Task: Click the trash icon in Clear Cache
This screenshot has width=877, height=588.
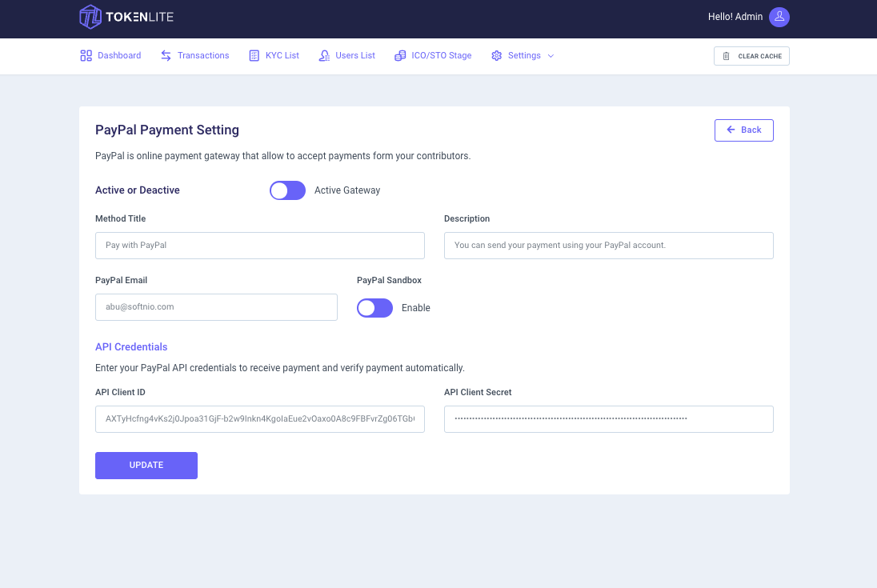Action: click(726, 56)
